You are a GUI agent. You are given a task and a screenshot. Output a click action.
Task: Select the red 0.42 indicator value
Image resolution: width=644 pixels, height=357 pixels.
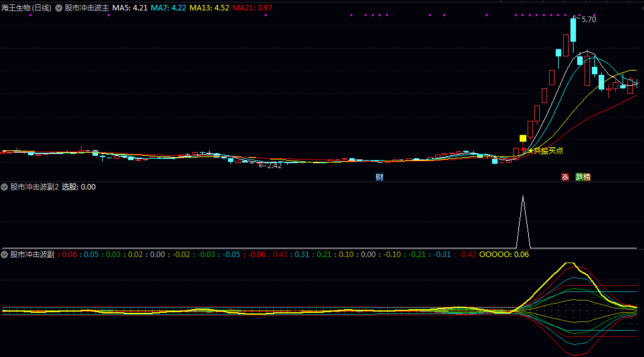coord(280,255)
